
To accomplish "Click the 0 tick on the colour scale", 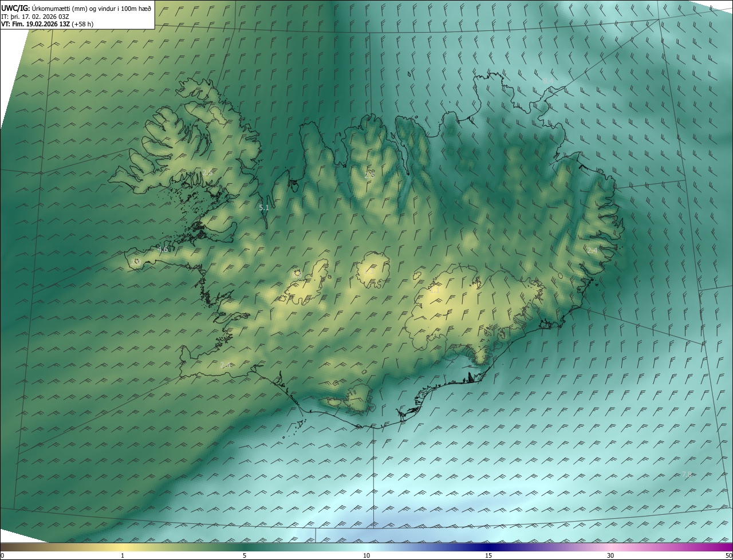I will pyautogui.click(x=2, y=556).
